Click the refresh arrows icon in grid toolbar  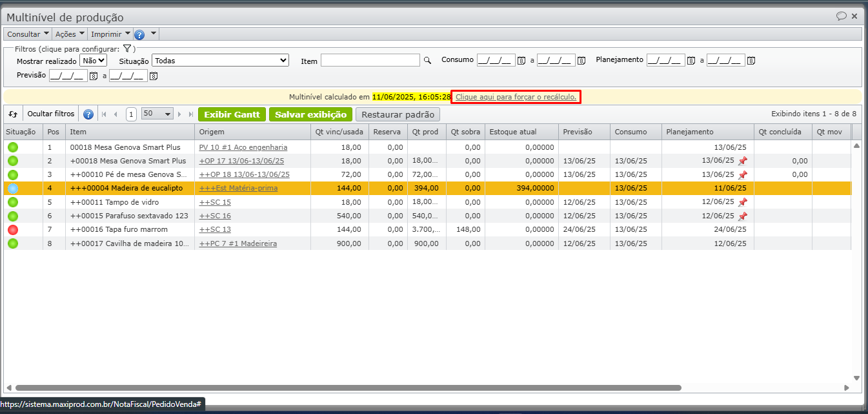pos(13,114)
